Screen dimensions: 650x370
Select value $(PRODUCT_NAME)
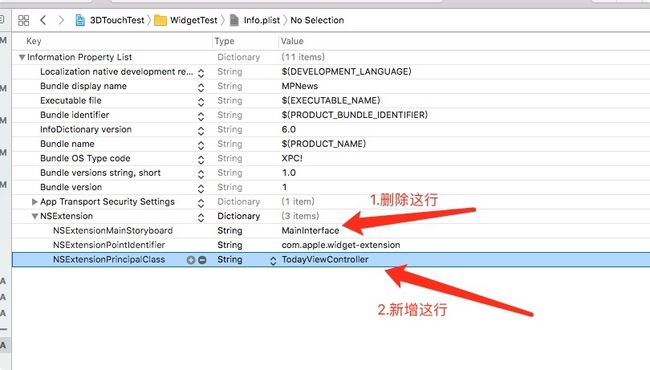324,144
